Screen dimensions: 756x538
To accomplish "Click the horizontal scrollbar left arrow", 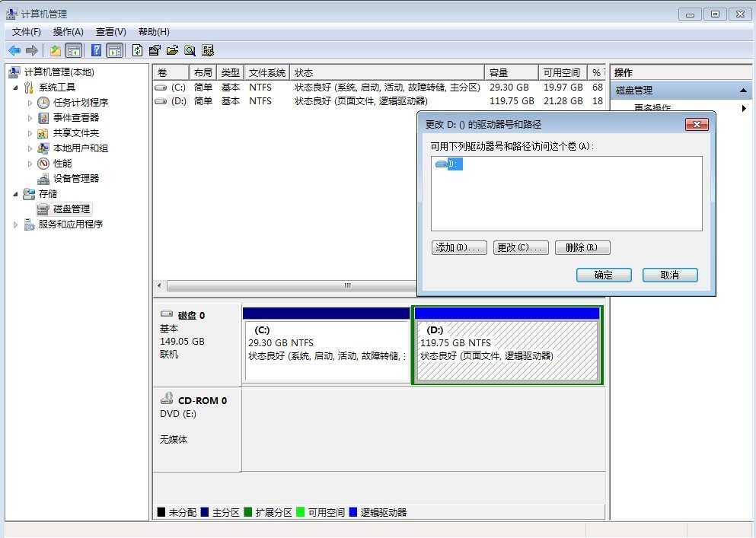I will coord(160,285).
